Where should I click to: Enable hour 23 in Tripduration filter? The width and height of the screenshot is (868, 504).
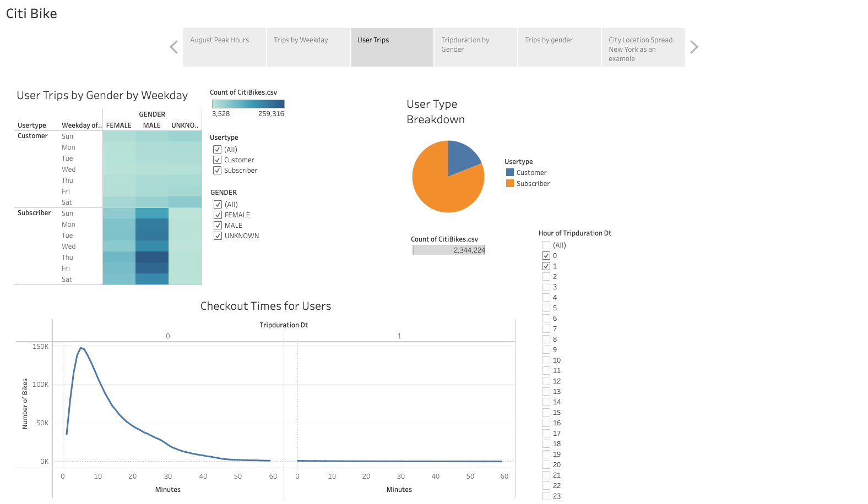click(546, 496)
